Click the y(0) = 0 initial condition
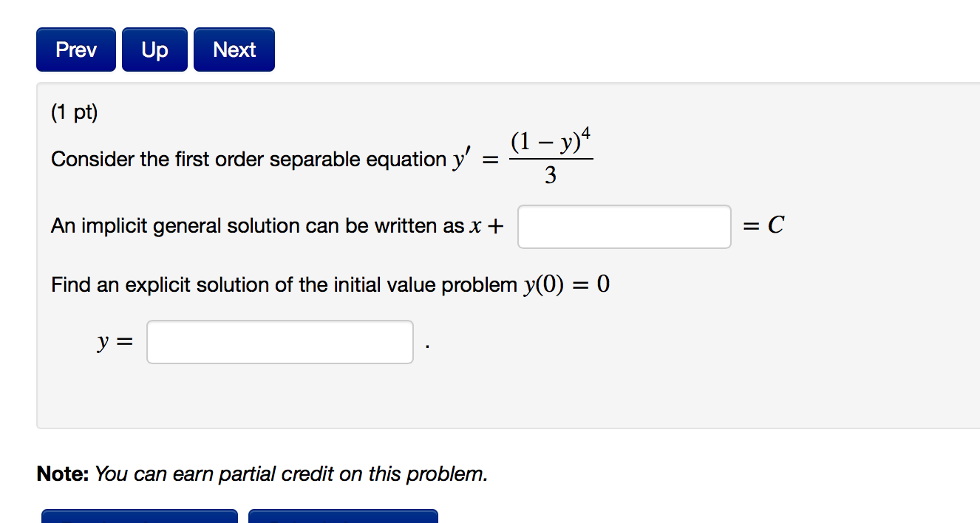This screenshot has height=523, width=980. coord(567,285)
